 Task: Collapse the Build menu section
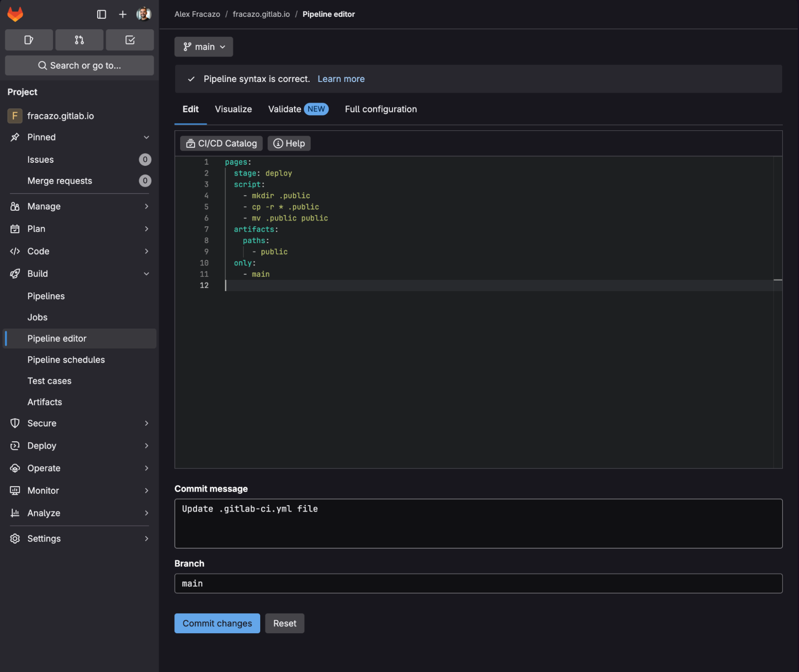(146, 274)
